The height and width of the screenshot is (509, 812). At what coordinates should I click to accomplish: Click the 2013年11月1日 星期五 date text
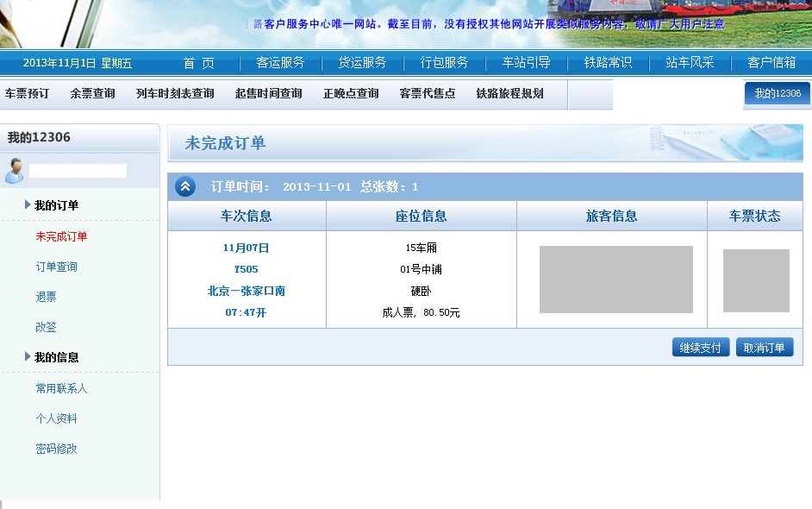[x=78, y=63]
